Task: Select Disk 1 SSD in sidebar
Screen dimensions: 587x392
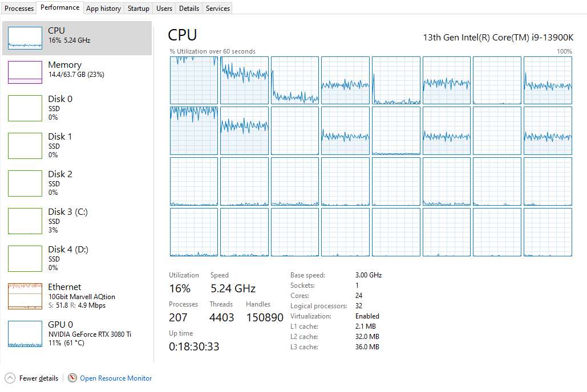Action: coord(77,145)
